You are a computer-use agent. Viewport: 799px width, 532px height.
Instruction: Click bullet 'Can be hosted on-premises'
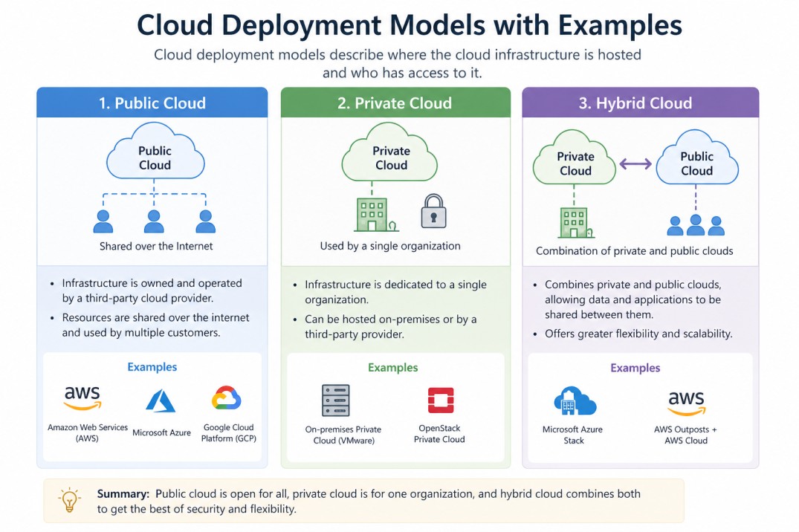tap(390, 327)
